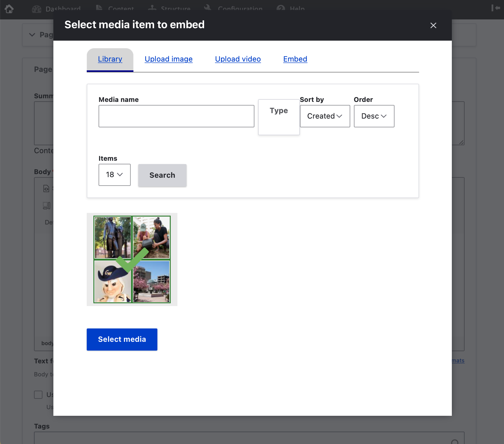Enable the checkbox under Body text
This screenshot has width=504, height=444.
pos(38,395)
